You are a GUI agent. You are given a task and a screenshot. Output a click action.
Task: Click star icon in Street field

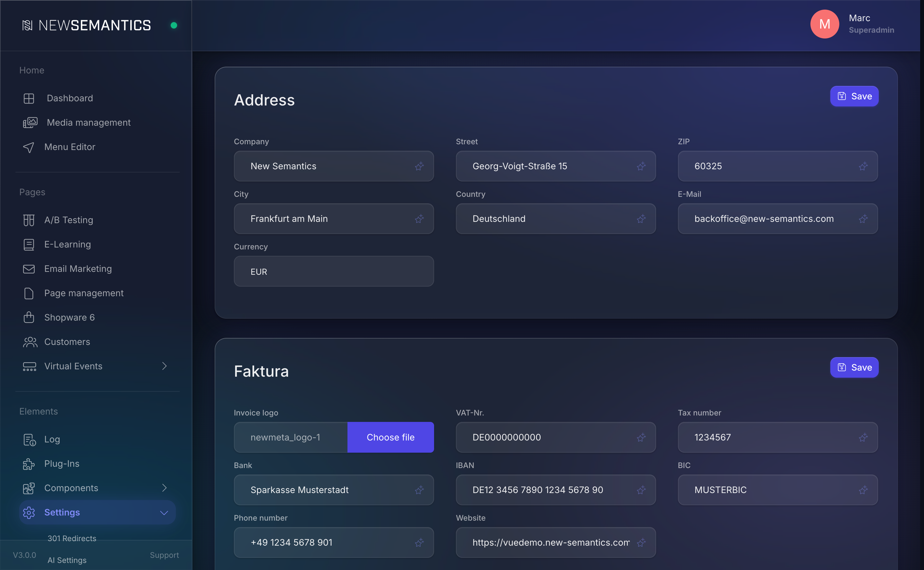click(641, 166)
